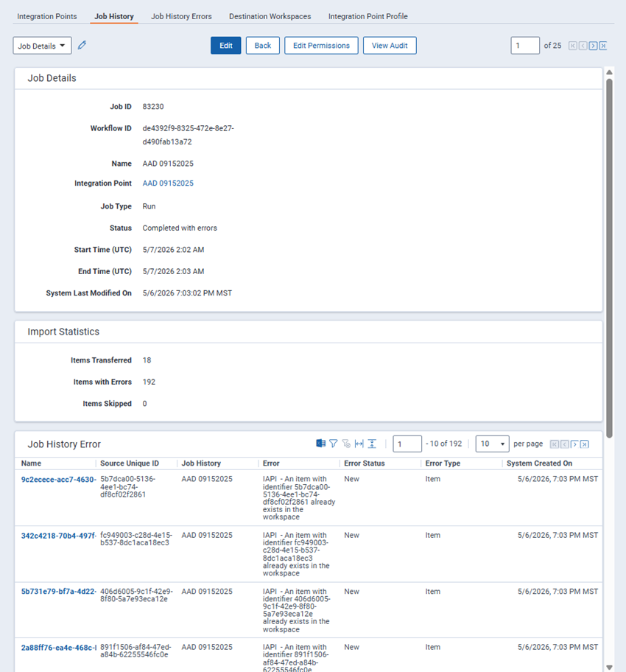Go to first record in top pager
This screenshot has height=672, width=626.
(572, 46)
